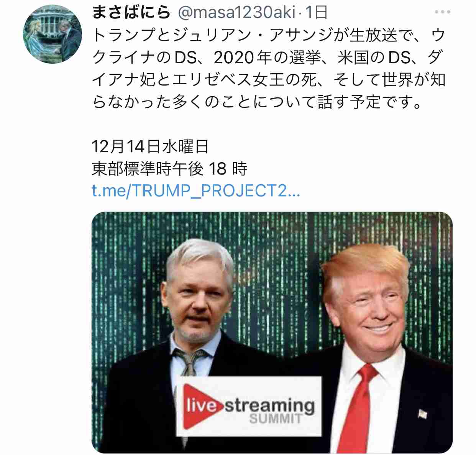Click the 東部標準時午後 18 時 line

pos(169,168)
